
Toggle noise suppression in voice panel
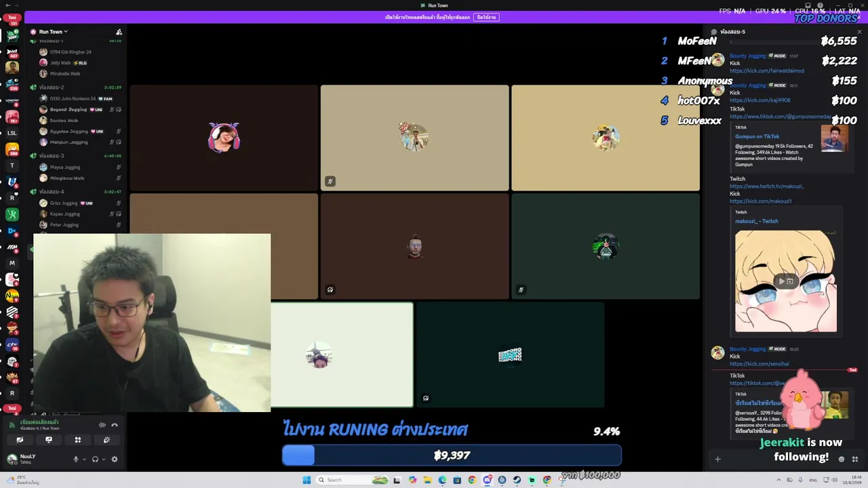[x=102, y=425]
